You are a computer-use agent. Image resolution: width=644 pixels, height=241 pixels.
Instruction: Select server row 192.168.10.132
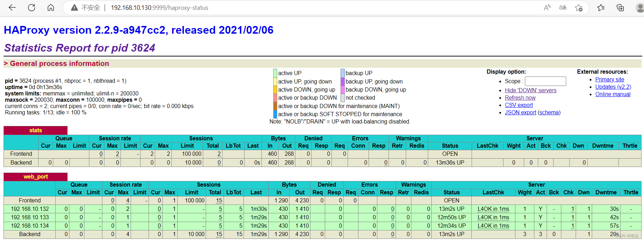(x=322, y=209)
